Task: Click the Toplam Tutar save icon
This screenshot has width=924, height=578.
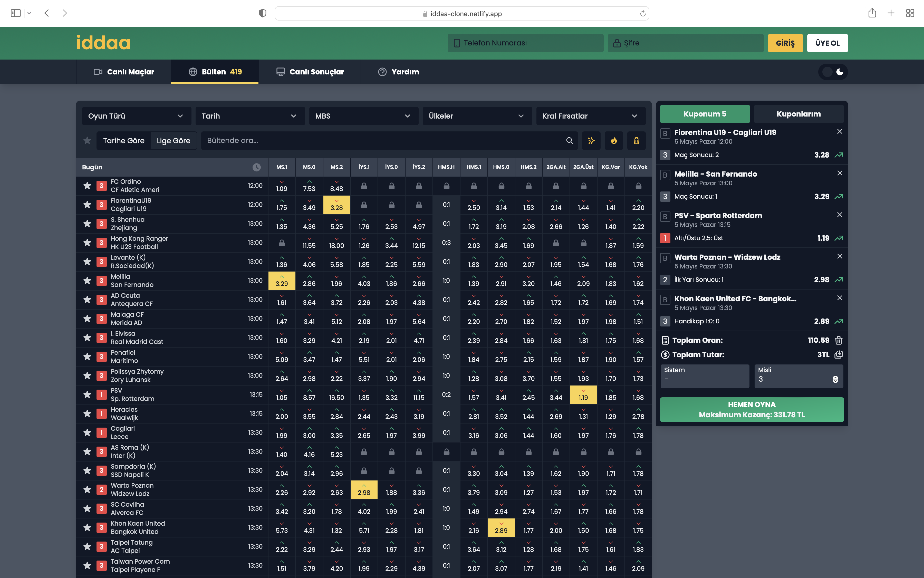Action: click(x=839, y=355)
